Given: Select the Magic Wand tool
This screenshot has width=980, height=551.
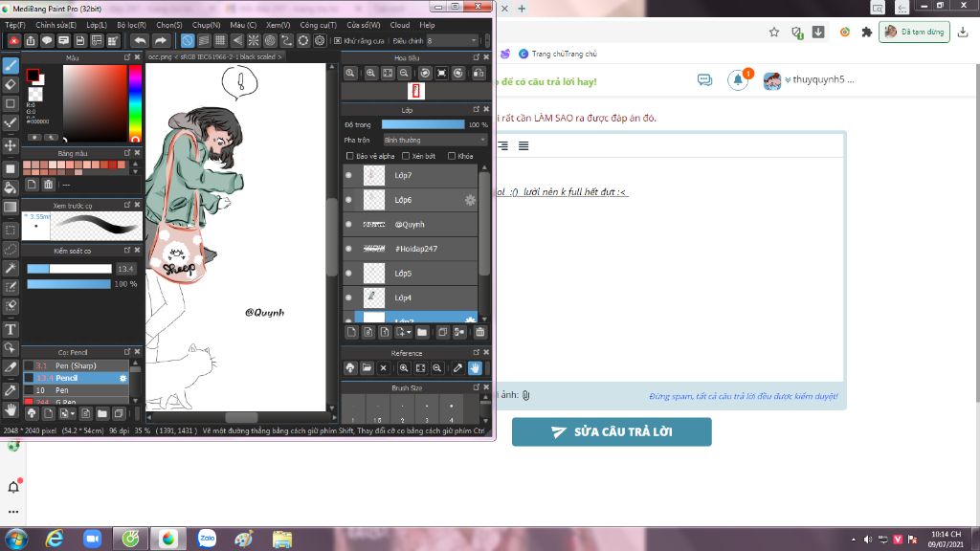Looking at the screenshot, I should [x=11, y=268].
